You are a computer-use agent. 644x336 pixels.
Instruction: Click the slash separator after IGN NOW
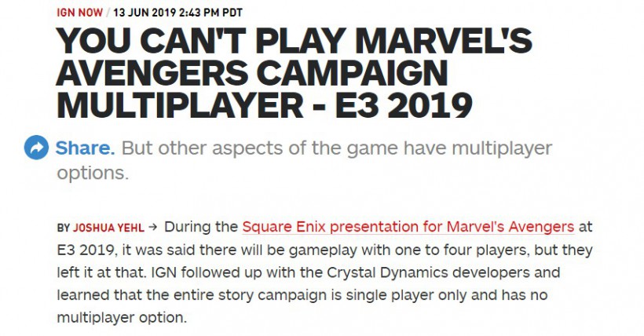click(x=108, y=13)
